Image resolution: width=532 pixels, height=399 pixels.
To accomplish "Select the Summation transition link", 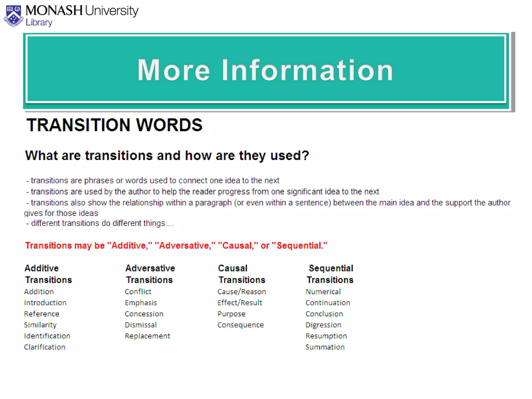I will click(x=325, y=347).
